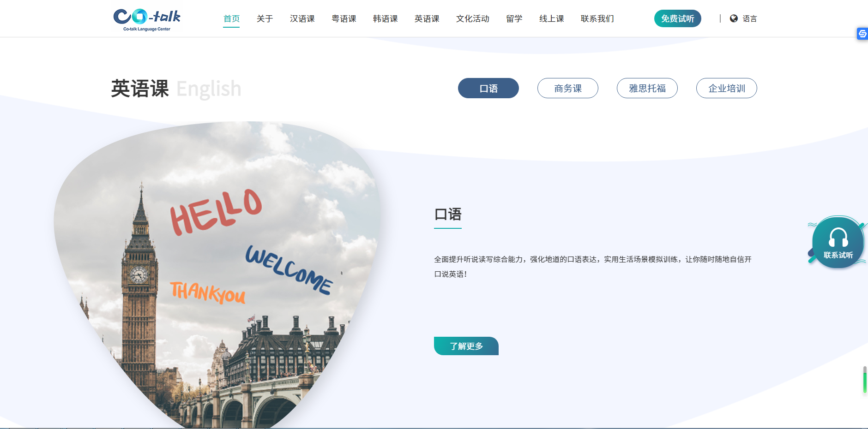This screenshot has height=429, width=868.
Task: Click the Co-talk Language Center logo
Action: pos(147,20)
